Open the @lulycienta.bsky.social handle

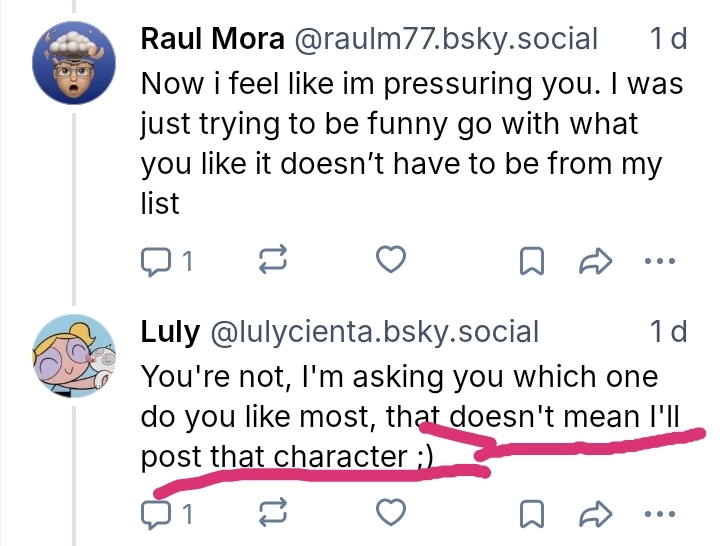point(372,330)
